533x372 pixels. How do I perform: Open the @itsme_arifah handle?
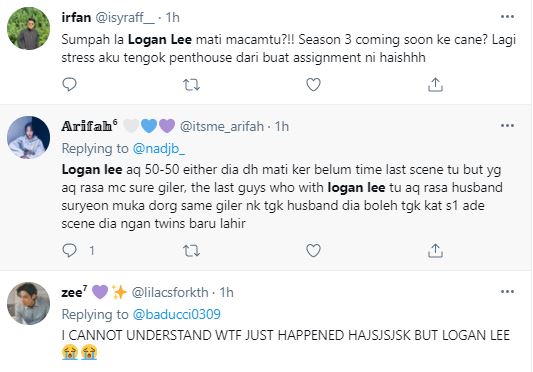coord(222,126)
